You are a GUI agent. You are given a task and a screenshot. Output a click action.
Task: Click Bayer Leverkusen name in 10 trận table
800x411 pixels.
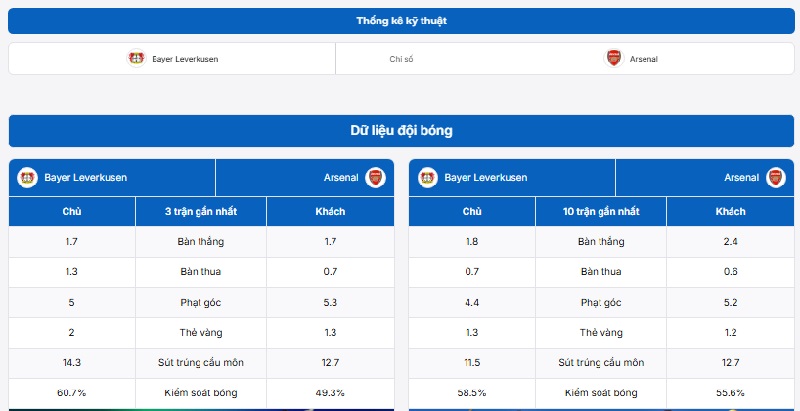pos(486,177)
